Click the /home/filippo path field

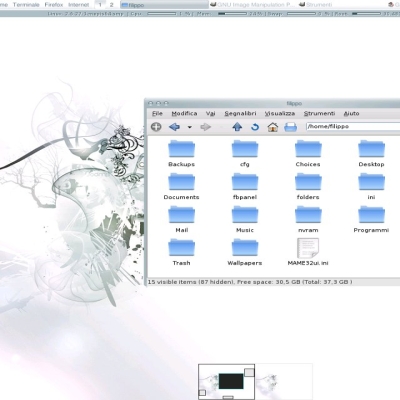click(x=353, y=127)
